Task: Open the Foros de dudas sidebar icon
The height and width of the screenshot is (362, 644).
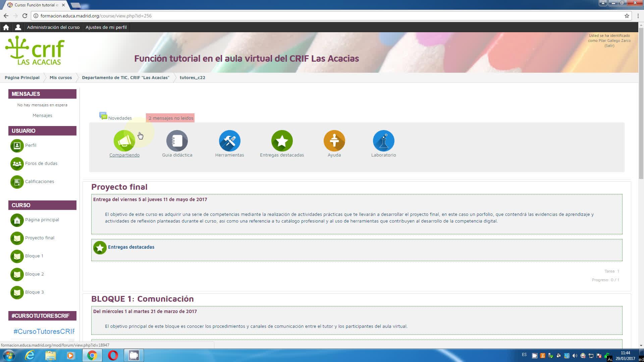Action: (x=17, y=164)
